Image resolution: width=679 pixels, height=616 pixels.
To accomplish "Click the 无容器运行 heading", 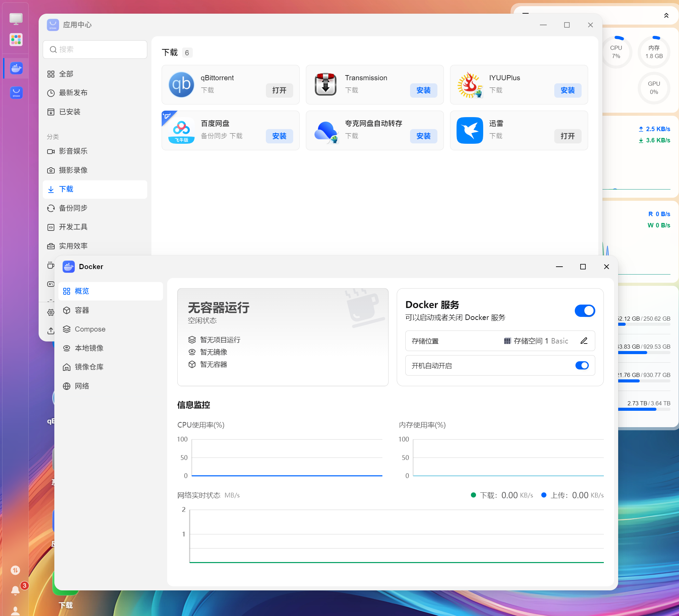I will 219,308.
